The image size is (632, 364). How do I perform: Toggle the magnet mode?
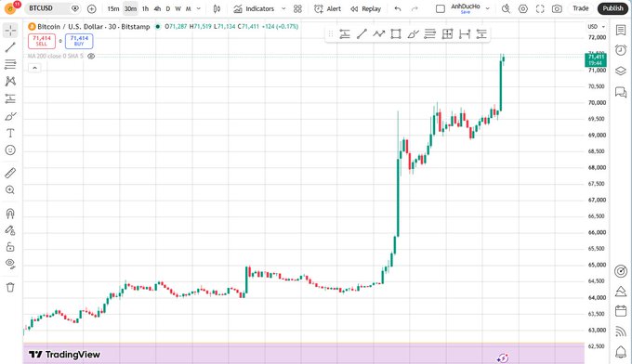(x=10, y=213)
